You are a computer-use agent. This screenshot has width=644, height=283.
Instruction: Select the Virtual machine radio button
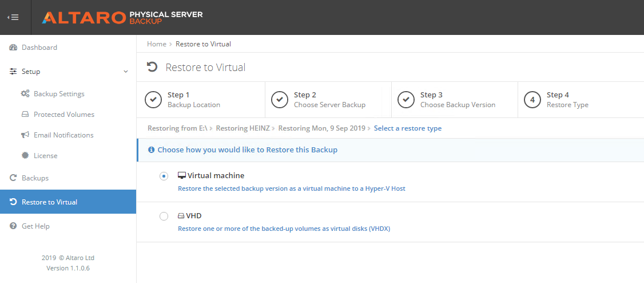[x=164, y=176]
